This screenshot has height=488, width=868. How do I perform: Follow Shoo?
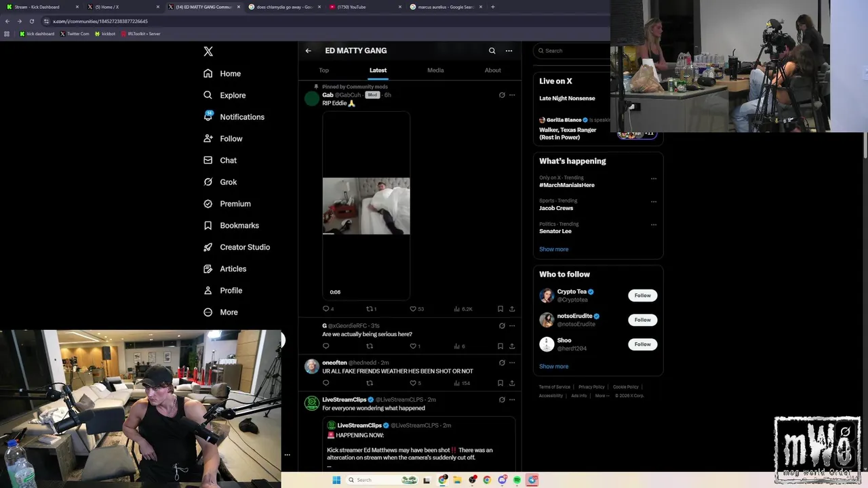tap(643, 344)
